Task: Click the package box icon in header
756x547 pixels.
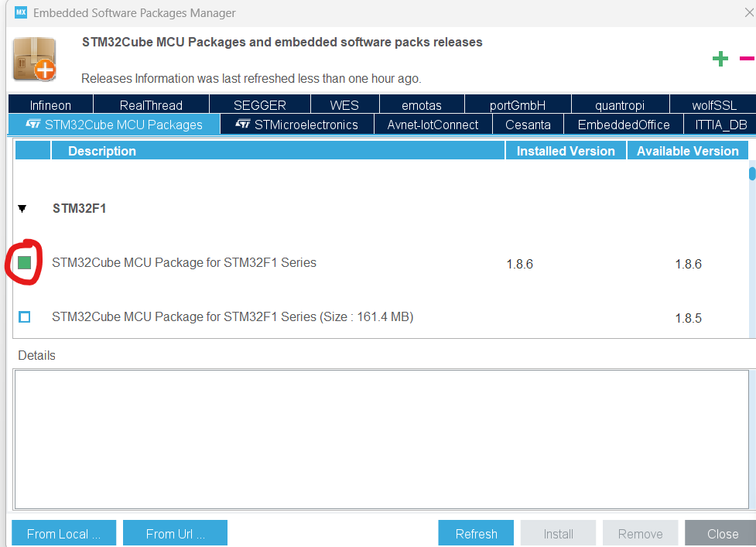Action: pos(34,60)
